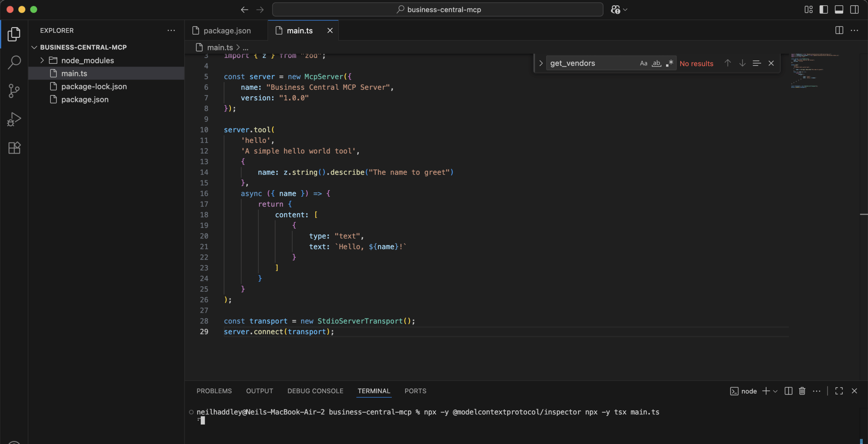Open the Extensions view

[x=14, y=148]
